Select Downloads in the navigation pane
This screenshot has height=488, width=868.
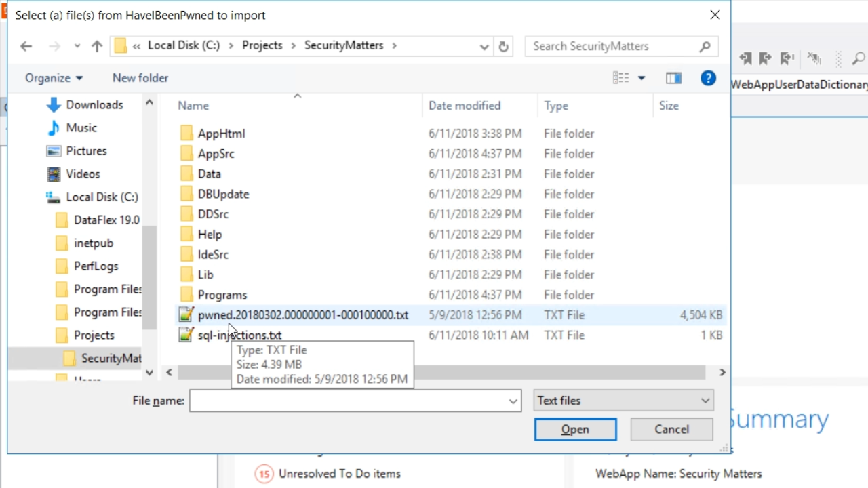pyautogui.click(x=94, y=105)
